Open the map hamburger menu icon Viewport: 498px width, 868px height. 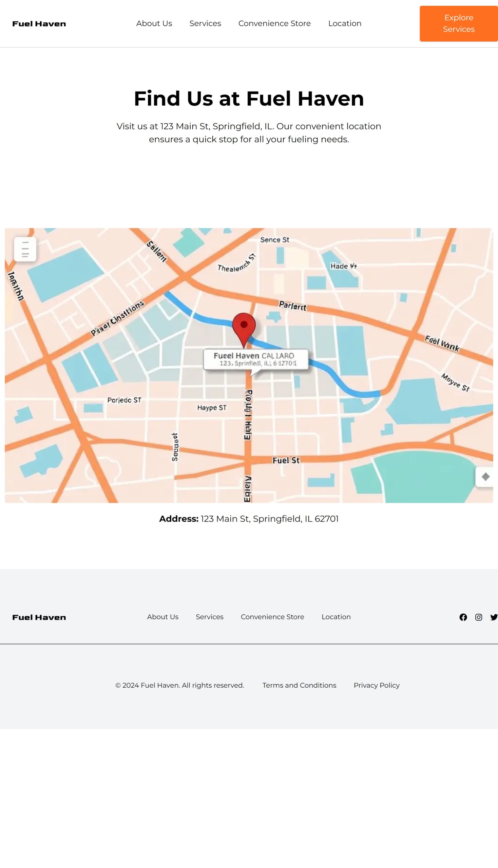(x=25, y=249)
